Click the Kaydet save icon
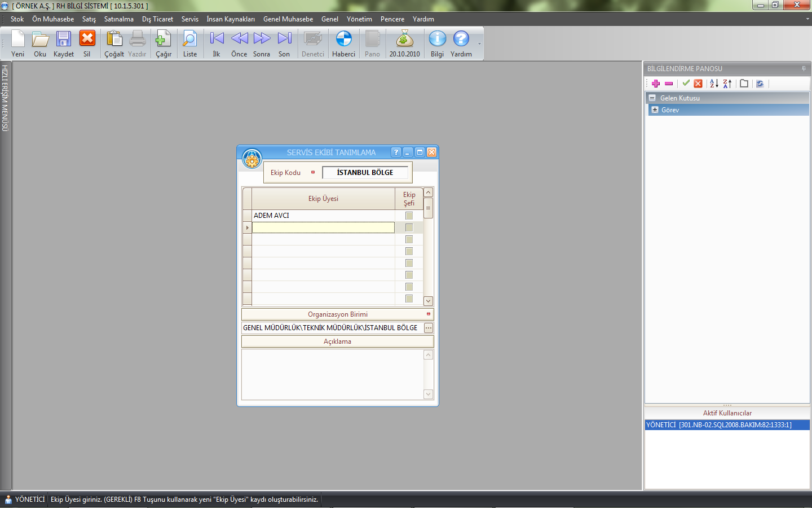Viewport: 812px width, 508px height. point(63,40)
